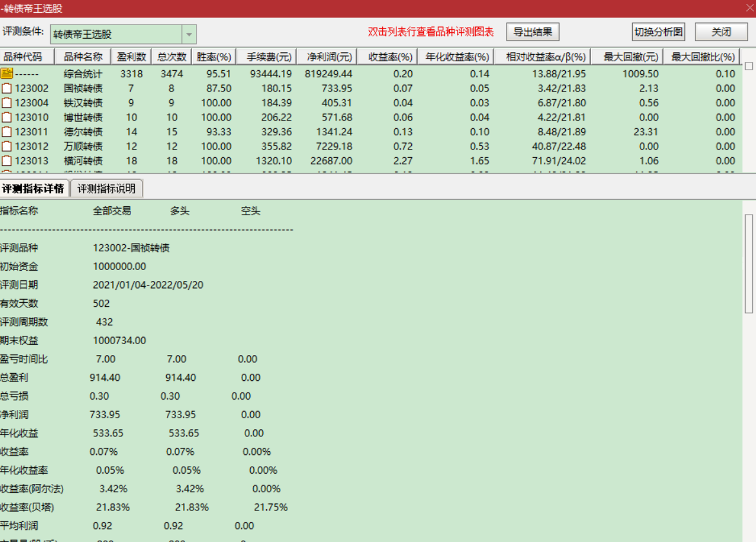Sort by the 年化收益率(%) column header

pos(456,57)
